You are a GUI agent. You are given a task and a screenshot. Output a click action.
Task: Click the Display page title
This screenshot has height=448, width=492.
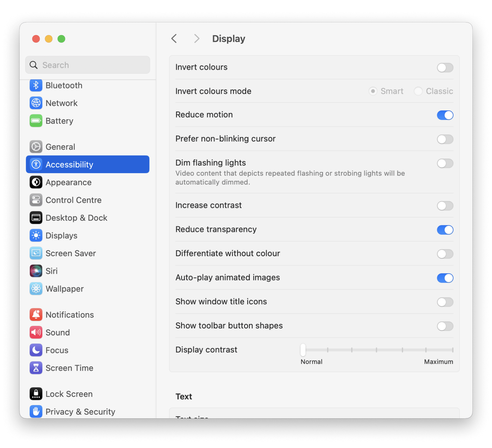coord(229,38)
